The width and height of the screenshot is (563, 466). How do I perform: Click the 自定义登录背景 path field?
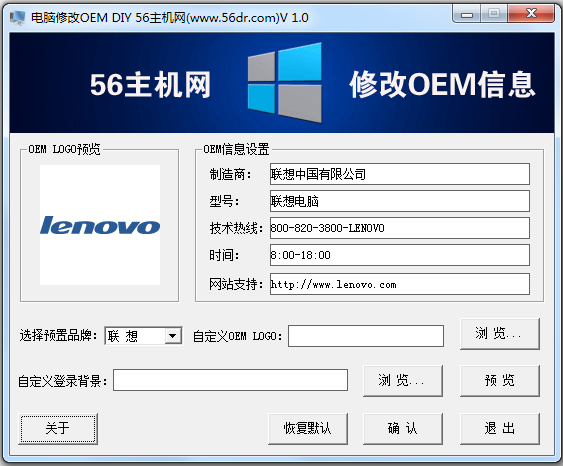pos(230,380)
